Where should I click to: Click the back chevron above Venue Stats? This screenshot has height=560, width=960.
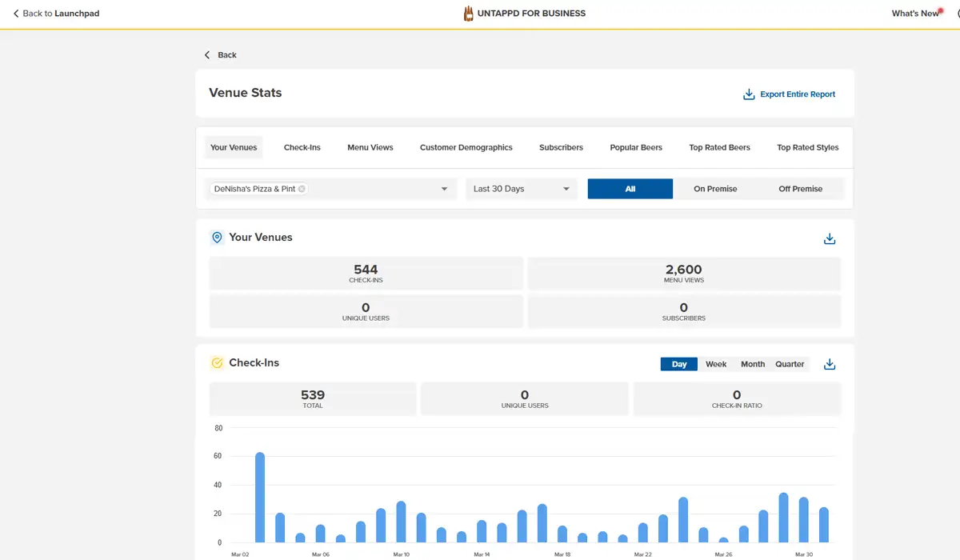pos(208,54)
